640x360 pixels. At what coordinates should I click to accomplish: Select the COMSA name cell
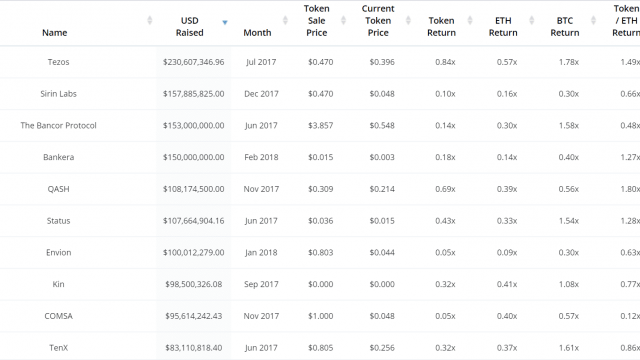(58, 316)
